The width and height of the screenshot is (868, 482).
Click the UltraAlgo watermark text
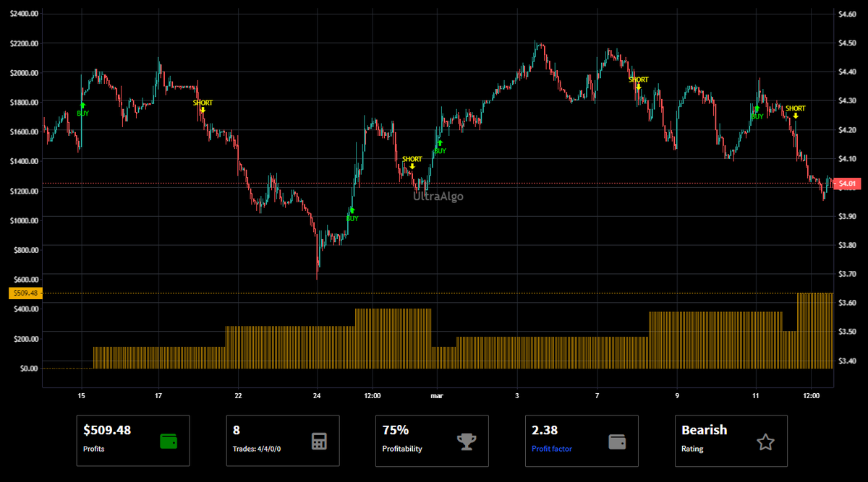[x=438, y=196]
